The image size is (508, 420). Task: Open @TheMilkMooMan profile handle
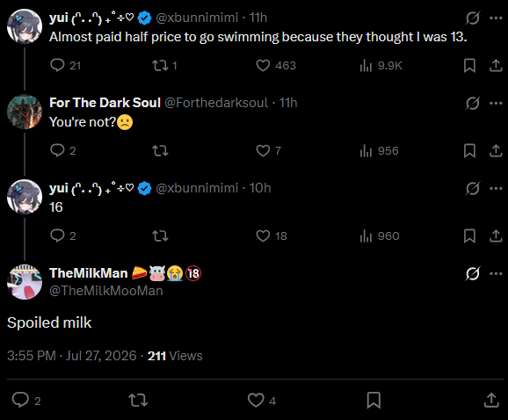point(106,291)
